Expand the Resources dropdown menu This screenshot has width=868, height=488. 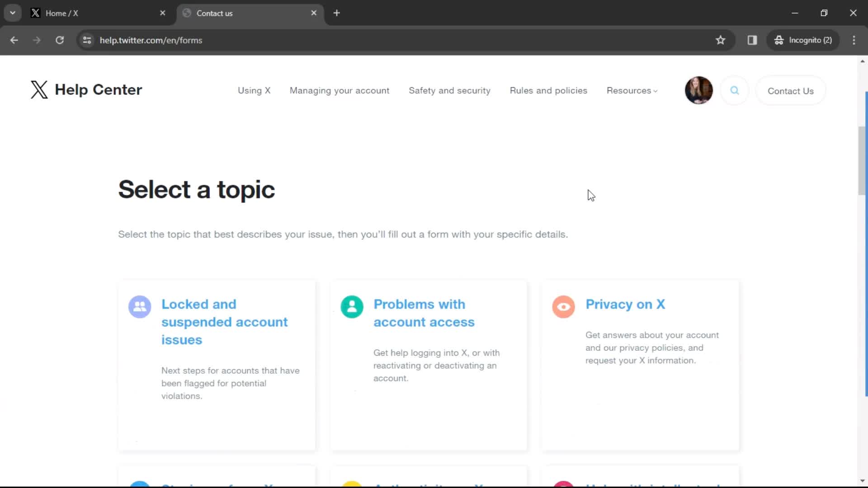(632, 91)
